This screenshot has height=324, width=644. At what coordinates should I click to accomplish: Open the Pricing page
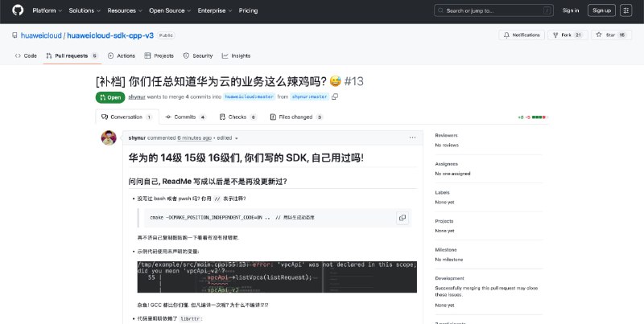tap(248, 10)
